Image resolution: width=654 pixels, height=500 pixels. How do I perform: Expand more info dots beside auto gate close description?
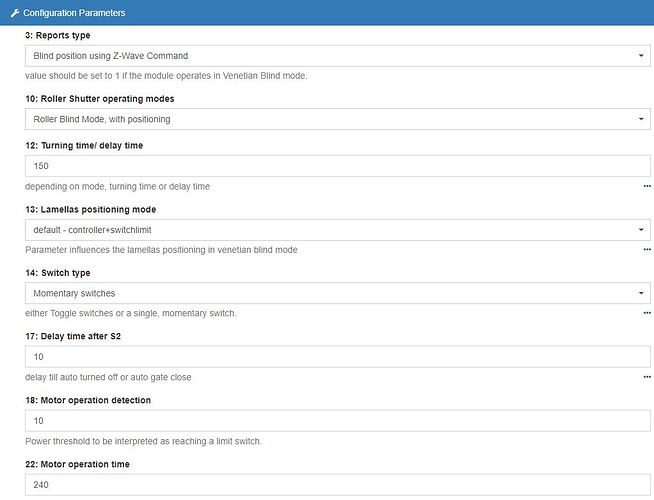647,377
